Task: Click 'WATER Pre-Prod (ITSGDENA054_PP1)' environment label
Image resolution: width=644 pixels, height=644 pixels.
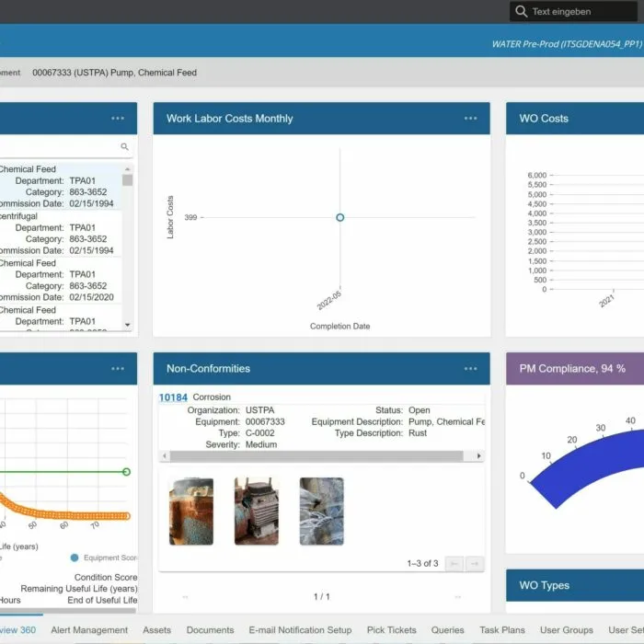Action: click(567, 44)
